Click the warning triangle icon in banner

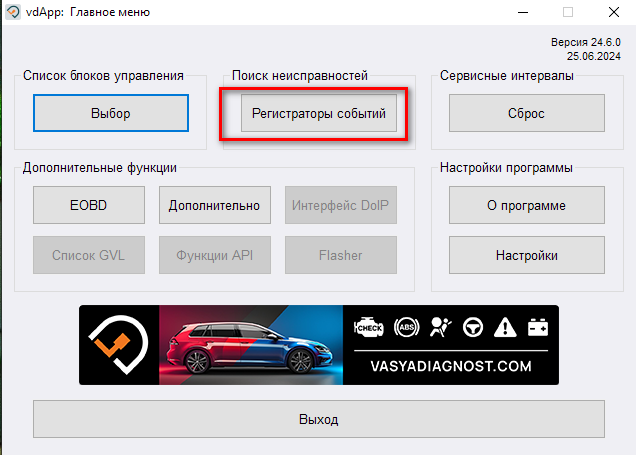coord(505,327)
